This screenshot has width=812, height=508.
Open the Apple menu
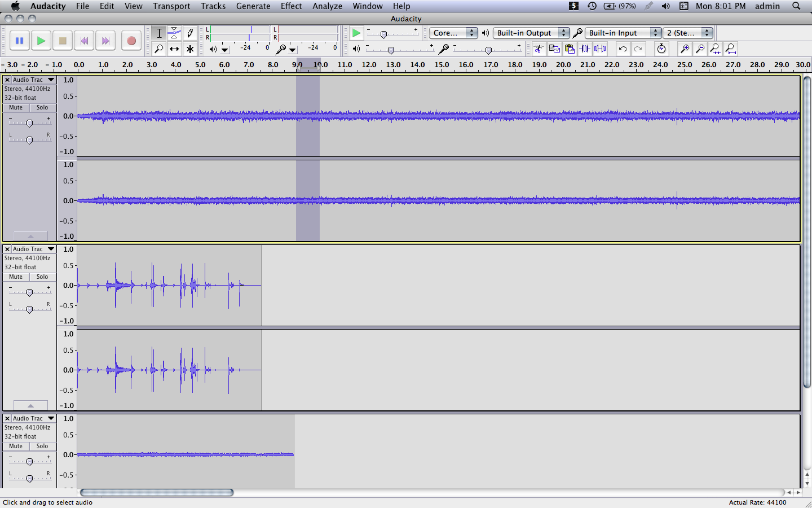pos(15,6)
